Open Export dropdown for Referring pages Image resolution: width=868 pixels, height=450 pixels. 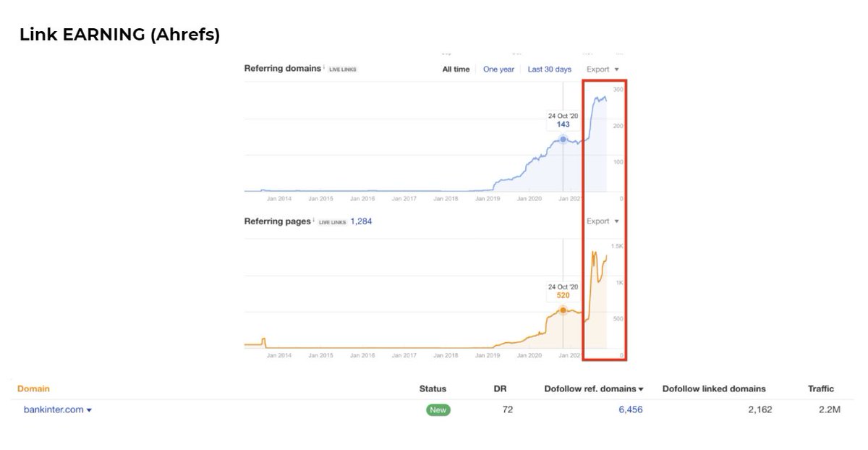[603, 221]
